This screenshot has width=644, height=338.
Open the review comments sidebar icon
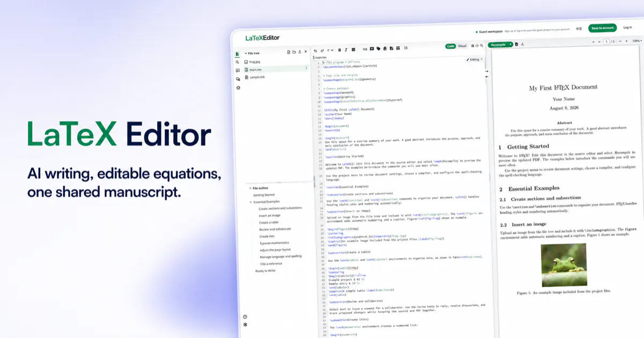point(237,70)
